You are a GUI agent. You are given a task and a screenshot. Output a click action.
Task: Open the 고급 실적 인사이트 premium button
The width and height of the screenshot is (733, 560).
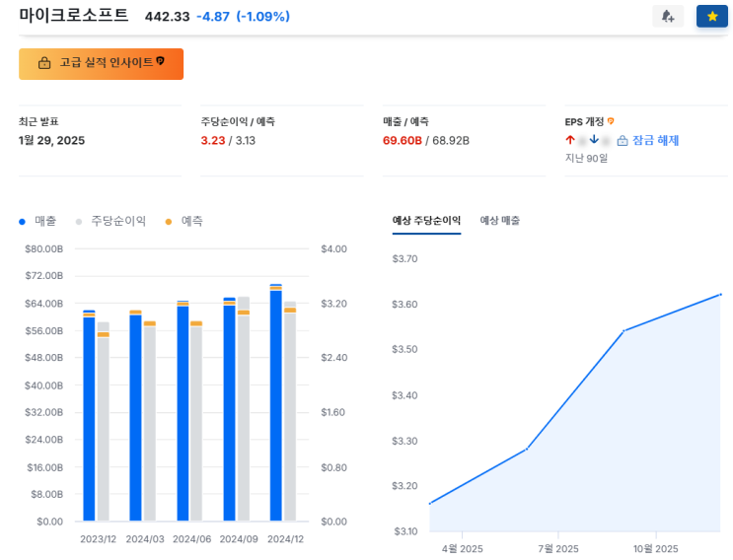[101, 64]
